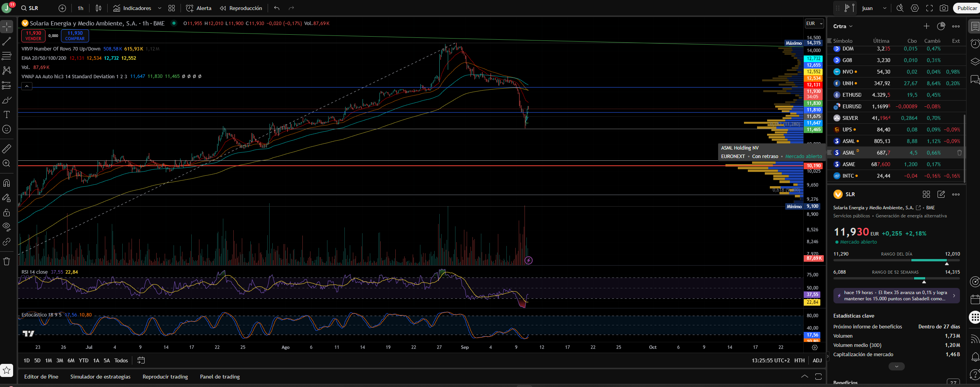Select the brush drawing tool
Screen dimensions: 980x387
click(x=7, y=100)
